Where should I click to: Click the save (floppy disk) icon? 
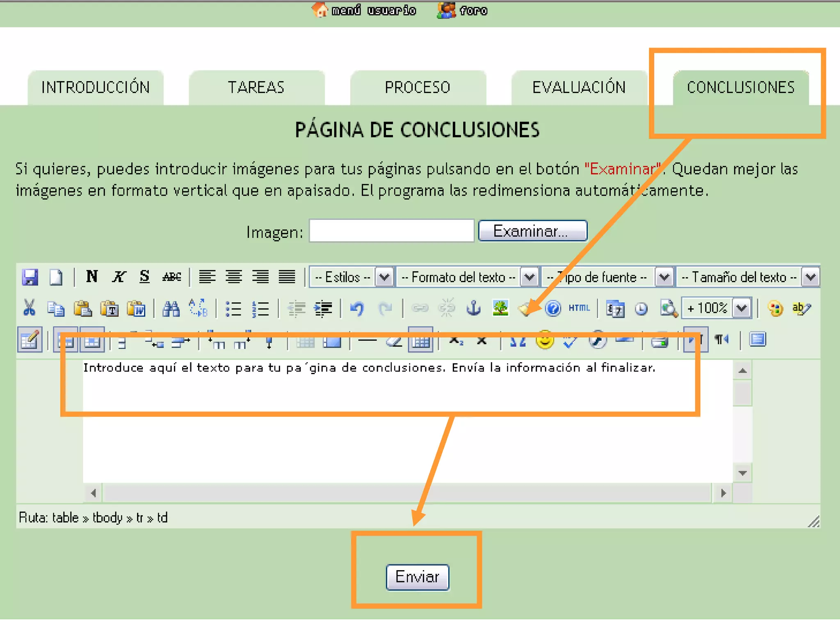30,277
